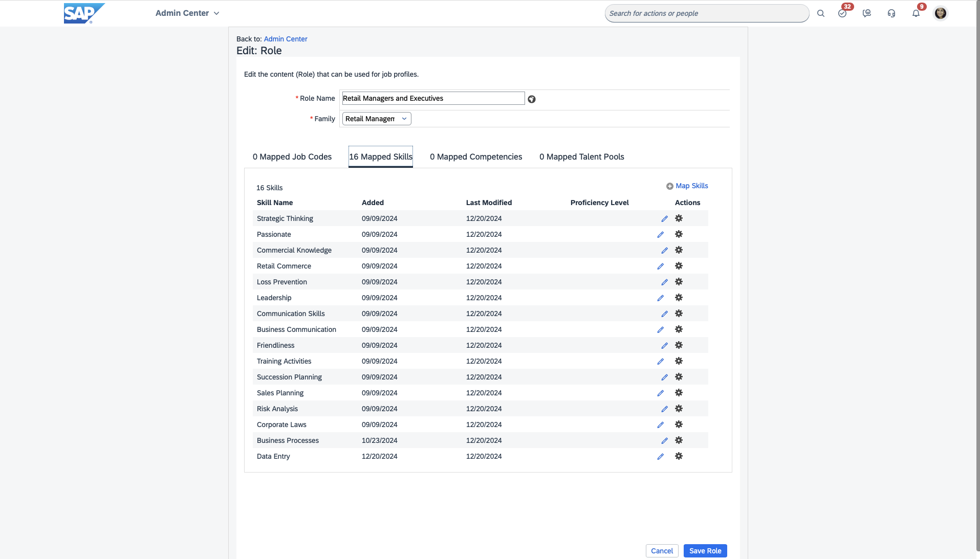
Task: Open the Family dropdown
Action: (x=376, y=119)
